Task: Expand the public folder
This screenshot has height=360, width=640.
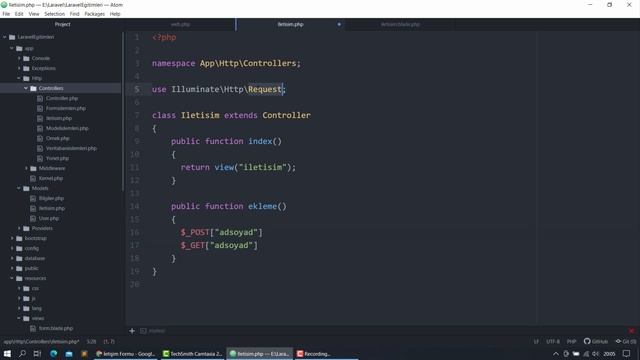Action: [x=12, y=269]
